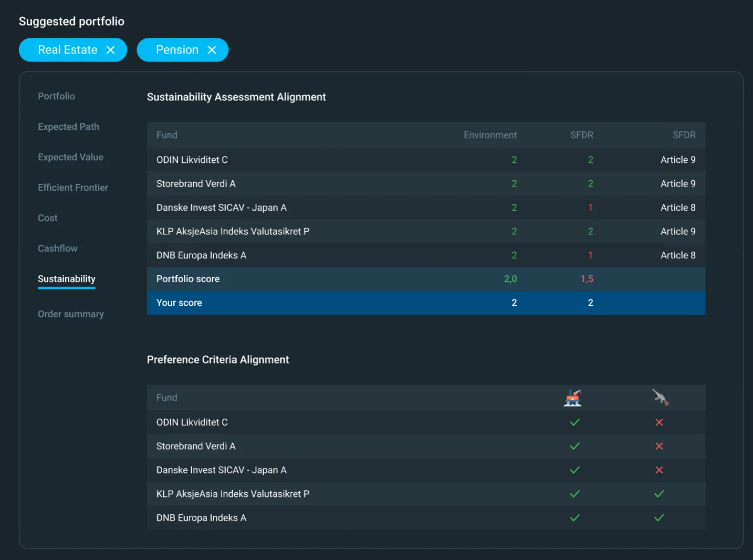Click KLP AksjeAsia Indeks Valutasikret P in Sustainability Assessment table
753x560 pixels.
(233, 231)
